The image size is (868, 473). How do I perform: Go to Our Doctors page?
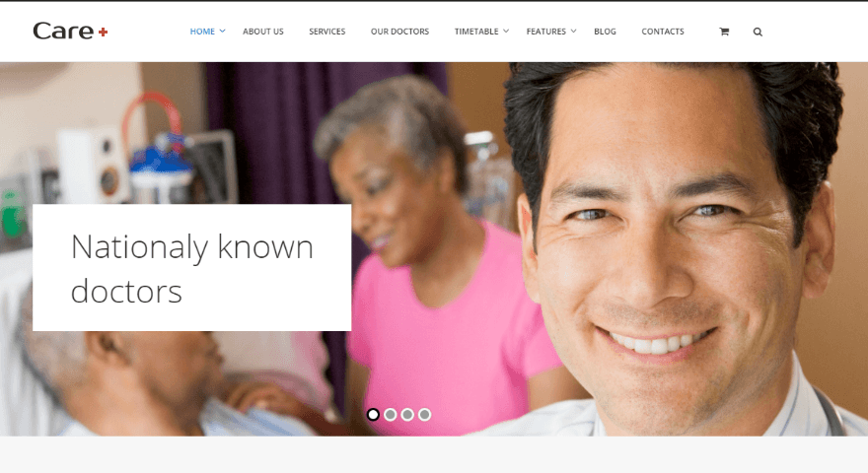click(399, 32)
